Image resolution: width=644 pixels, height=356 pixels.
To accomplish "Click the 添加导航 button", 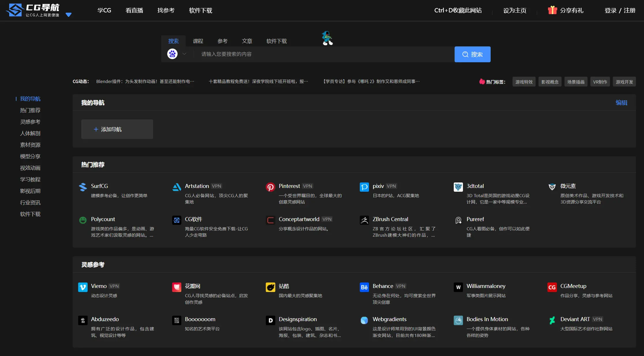I will (117, 129).
